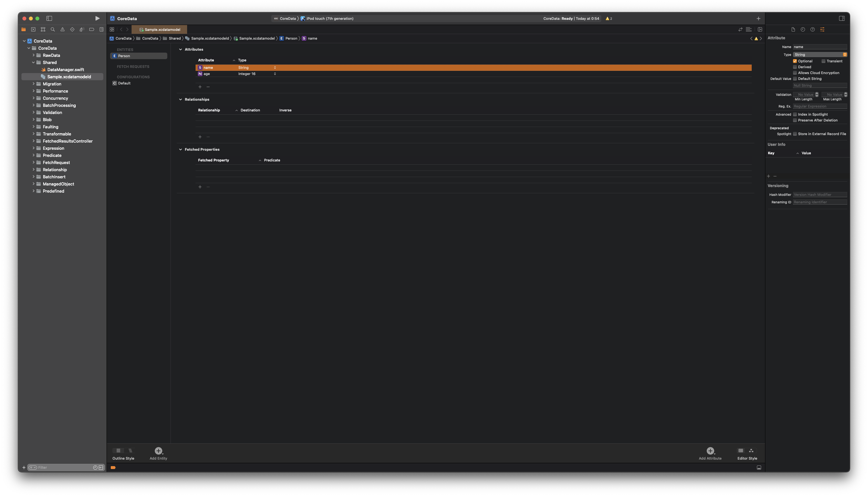
Task: Increment the Min Length stepper
Action: [x=817, y=93]
